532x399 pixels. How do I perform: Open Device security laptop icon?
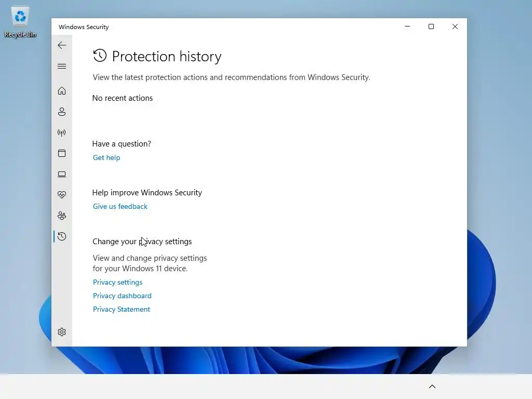[x=62, y=174]
